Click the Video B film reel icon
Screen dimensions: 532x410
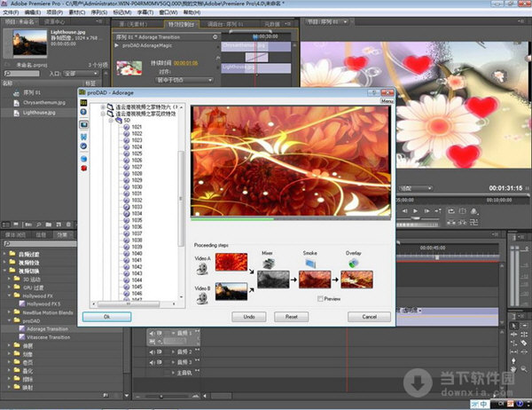202,298
